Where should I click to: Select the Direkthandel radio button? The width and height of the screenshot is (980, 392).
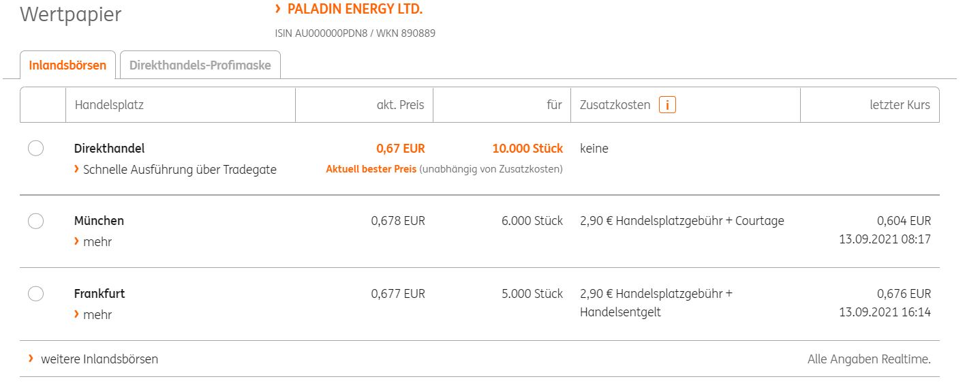pyautogui.click(x=36, y=149)
